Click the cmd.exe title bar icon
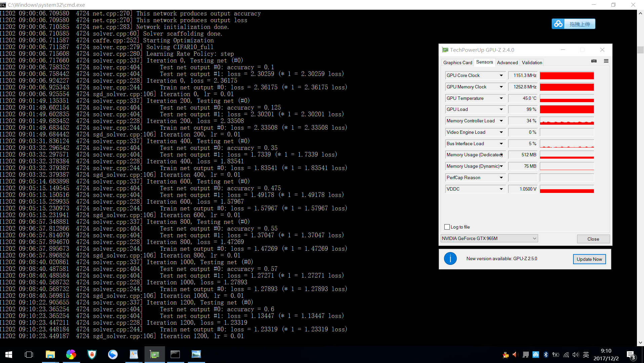This screenshot has width=644, height=363. click(3, 5)
